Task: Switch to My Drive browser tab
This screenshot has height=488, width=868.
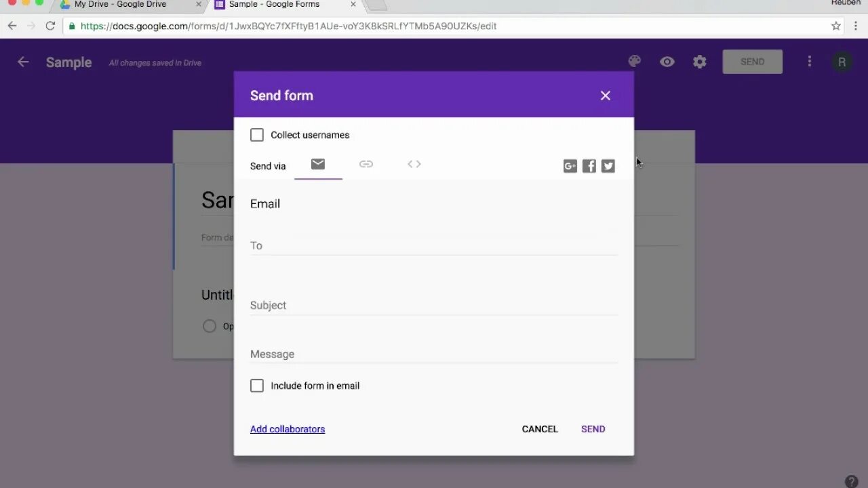Action: click(x=129, y=4)
